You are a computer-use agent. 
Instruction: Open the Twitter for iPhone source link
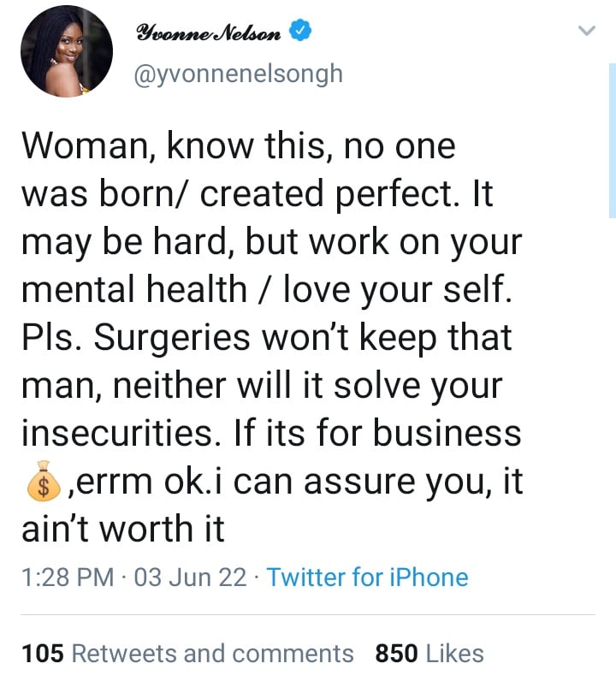point(367,577)
